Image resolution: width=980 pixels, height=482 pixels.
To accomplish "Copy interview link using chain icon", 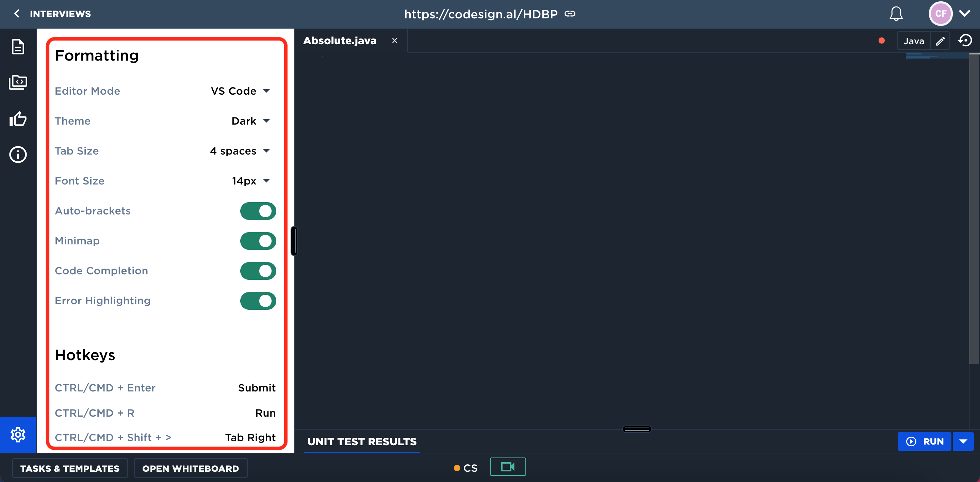I will (x=570, y=14).
